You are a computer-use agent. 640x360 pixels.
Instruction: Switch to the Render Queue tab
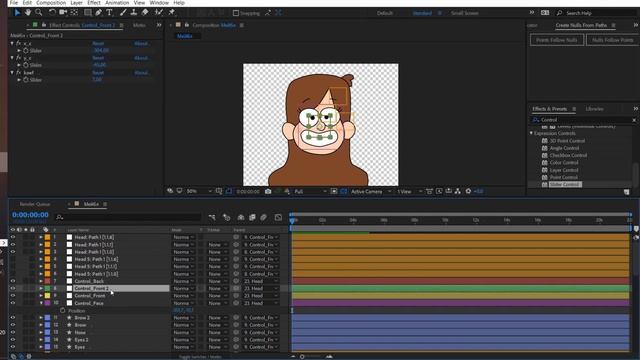click(35, 204)
